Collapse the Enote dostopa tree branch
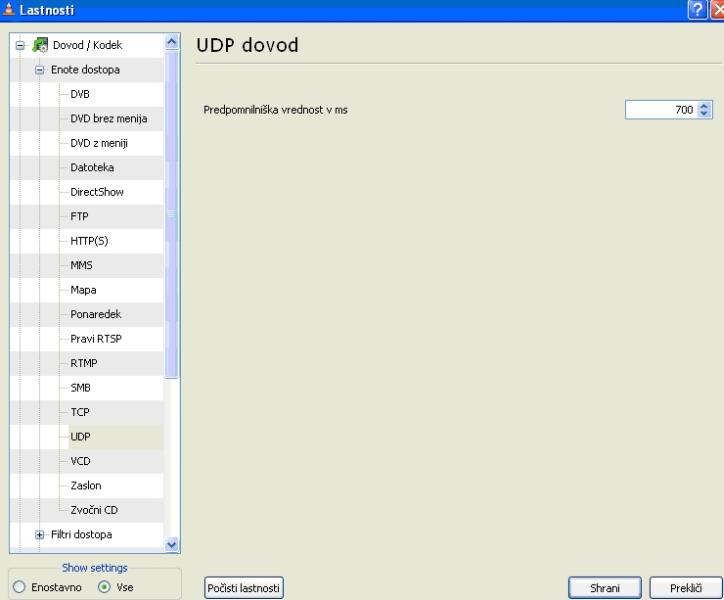The image size is (724, 600). [40, 70]
